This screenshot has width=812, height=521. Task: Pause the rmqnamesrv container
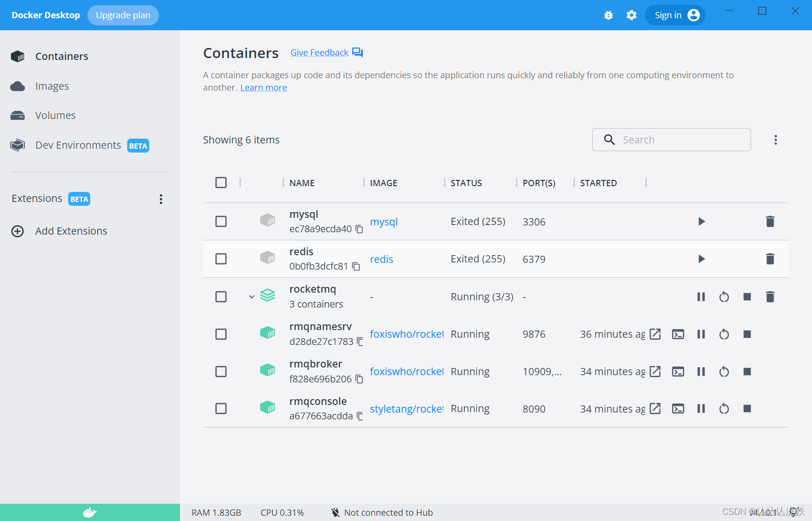point(701,334)
